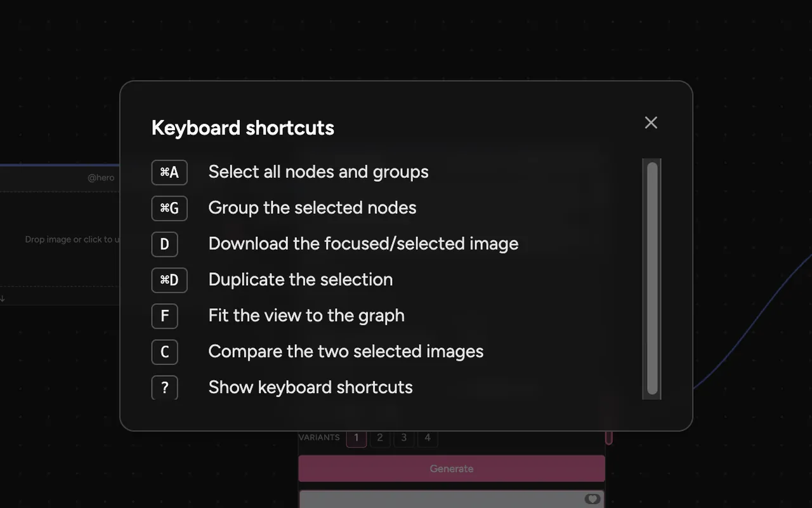Click the ? shortcut key badge
This screenshot has width=812, height=508.
coord(164,387)
